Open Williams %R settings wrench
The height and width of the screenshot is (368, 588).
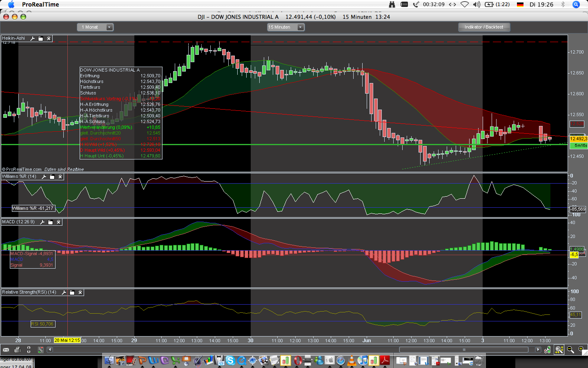click(x=44, y=177)
